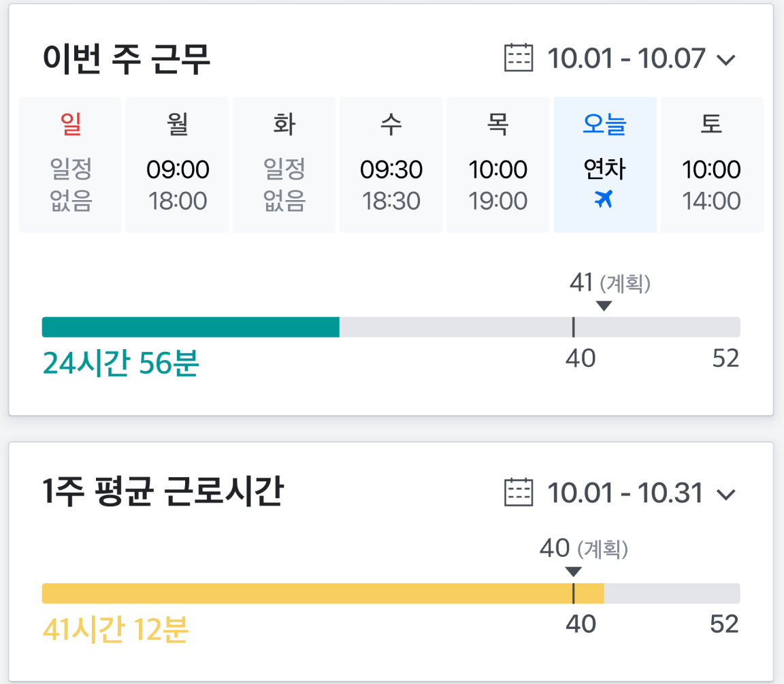Click the blue 오늘 label
The height and width of the screenshot is (684, 784).
[x=604, y=125]
